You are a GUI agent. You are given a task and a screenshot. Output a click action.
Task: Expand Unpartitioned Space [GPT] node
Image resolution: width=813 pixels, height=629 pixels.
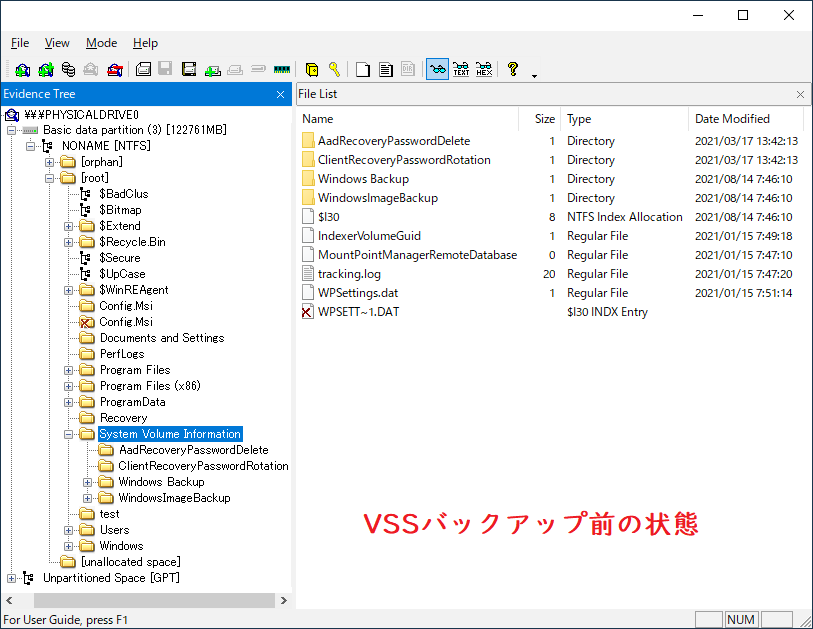point(11,578)
